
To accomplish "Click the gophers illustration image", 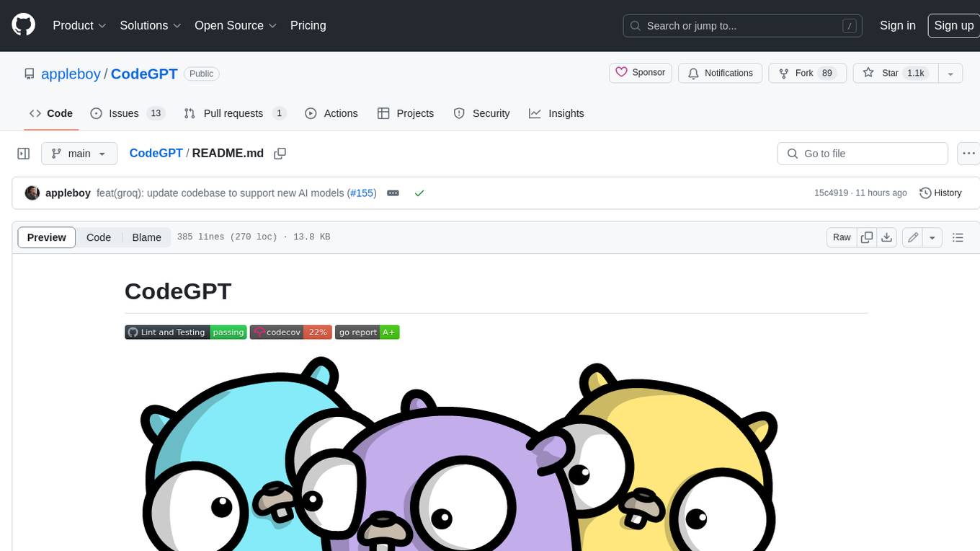I will tap(458, 454).
